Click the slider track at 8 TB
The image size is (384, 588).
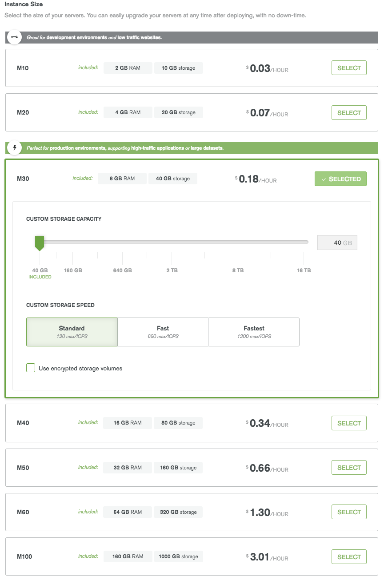238,242
